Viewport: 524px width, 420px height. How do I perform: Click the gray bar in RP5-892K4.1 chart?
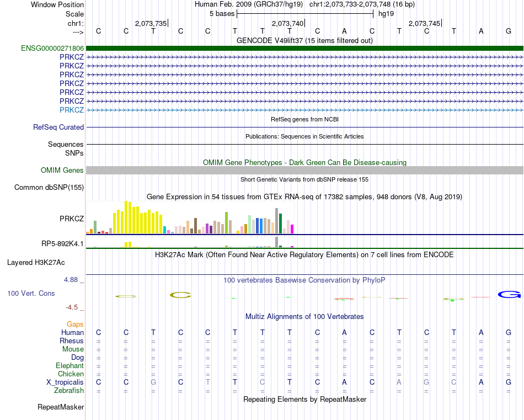pyautogui.click(x=276, y=242)
